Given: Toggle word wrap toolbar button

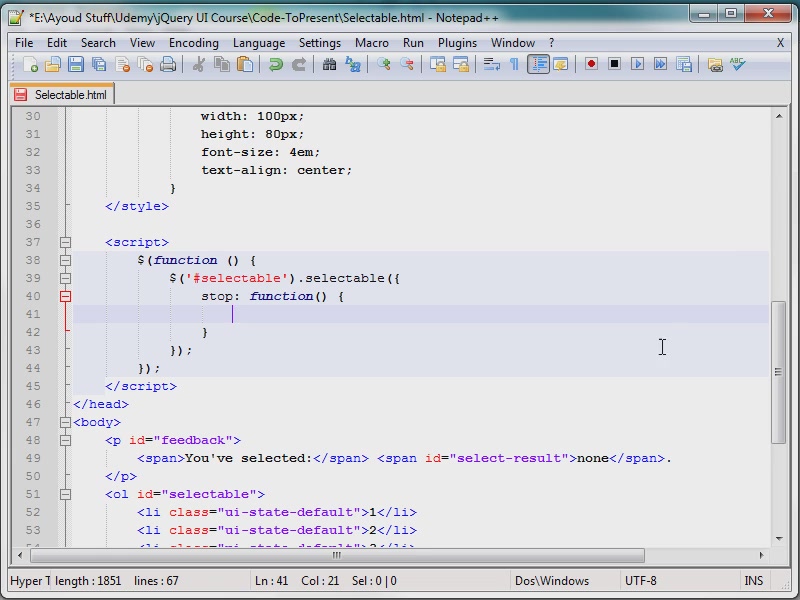Looking at the screenshot, I should point(491,64).
